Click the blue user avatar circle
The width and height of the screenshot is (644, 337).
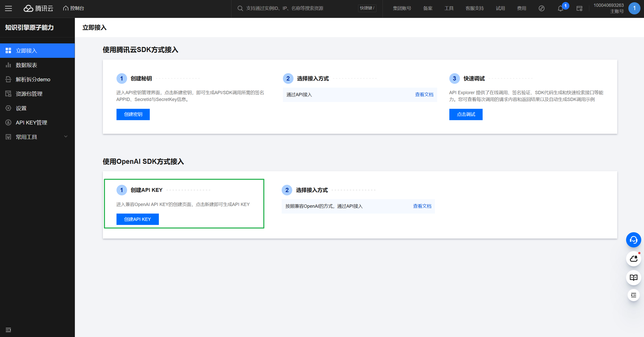click(x=634, y=8)
